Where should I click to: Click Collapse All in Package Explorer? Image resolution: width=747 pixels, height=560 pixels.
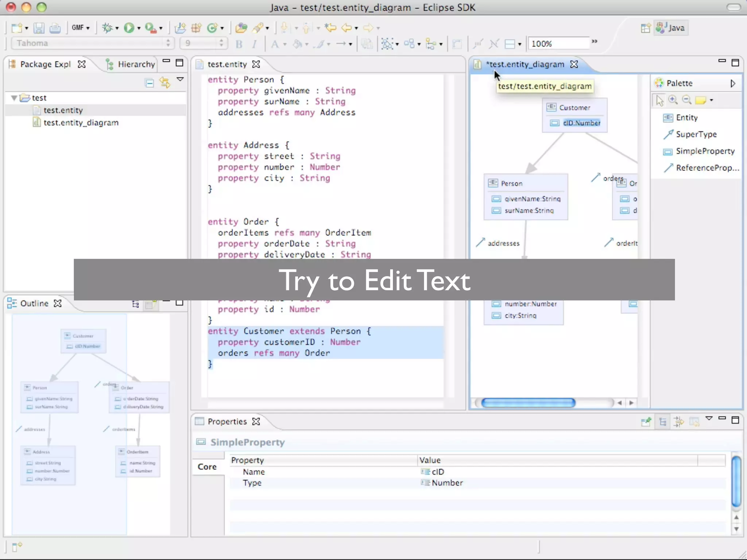tap(149, 83)
